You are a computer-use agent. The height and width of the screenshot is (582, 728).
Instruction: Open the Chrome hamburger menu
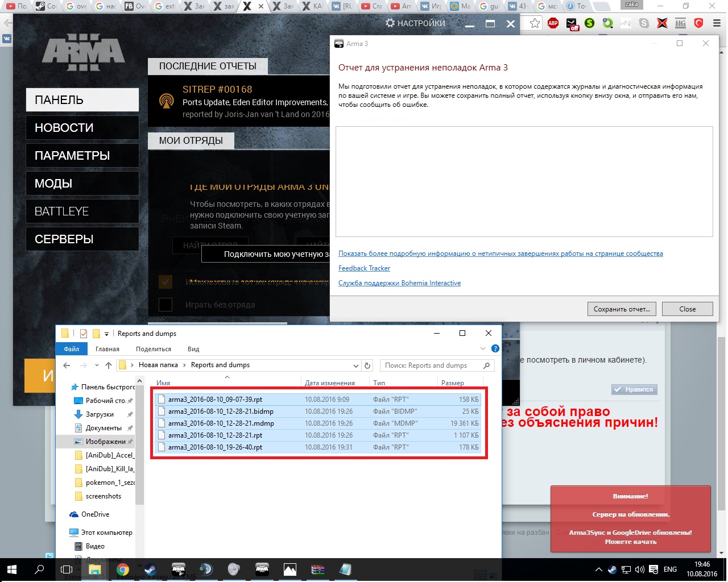717,23
